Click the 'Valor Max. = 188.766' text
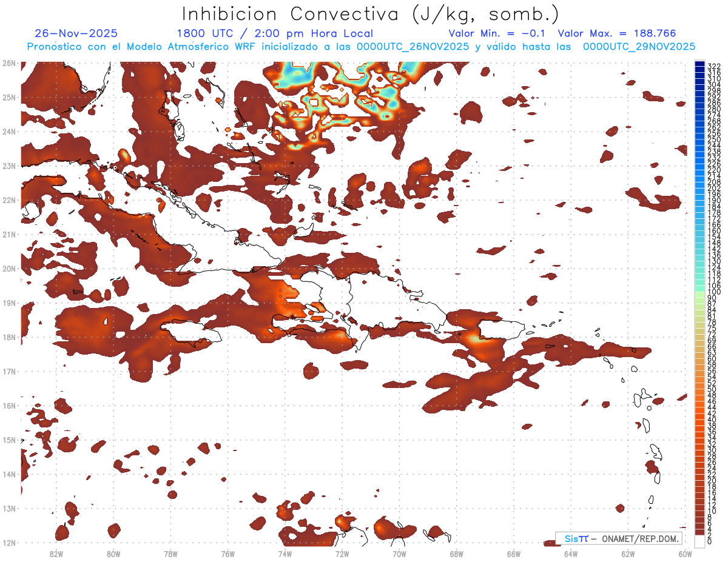Screen dimensions: 728x562 coord(617,33)
